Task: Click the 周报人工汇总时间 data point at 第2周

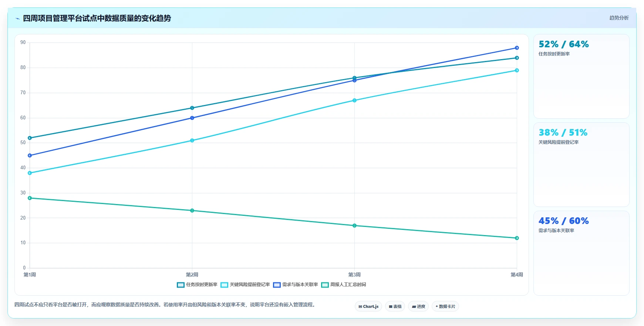Action: tap(192, 211)
